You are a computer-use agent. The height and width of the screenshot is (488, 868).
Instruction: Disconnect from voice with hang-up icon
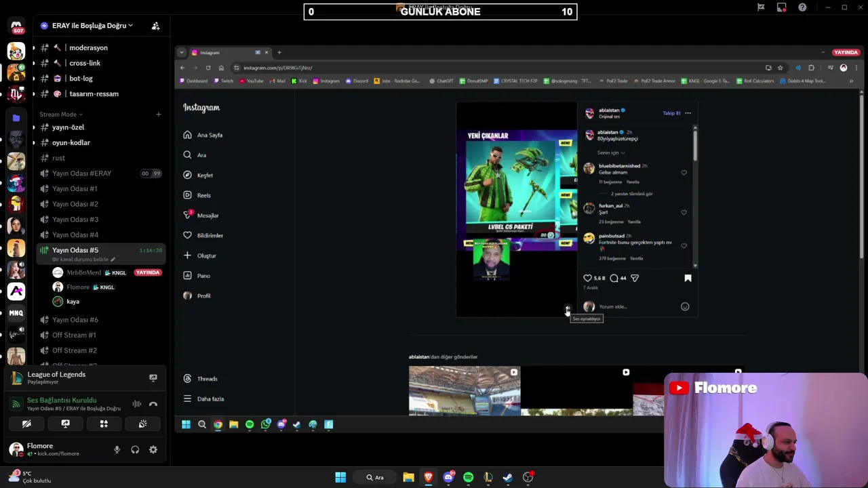[153, 404]
